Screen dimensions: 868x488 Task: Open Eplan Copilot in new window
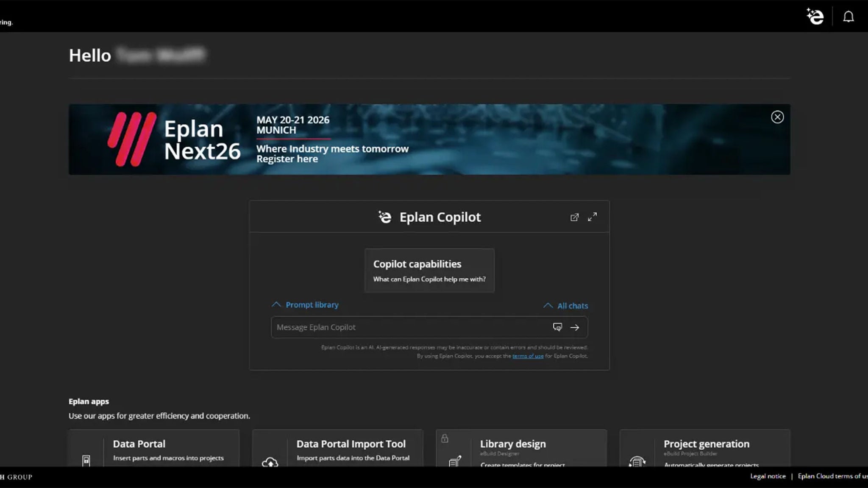(x=574, y=217)
